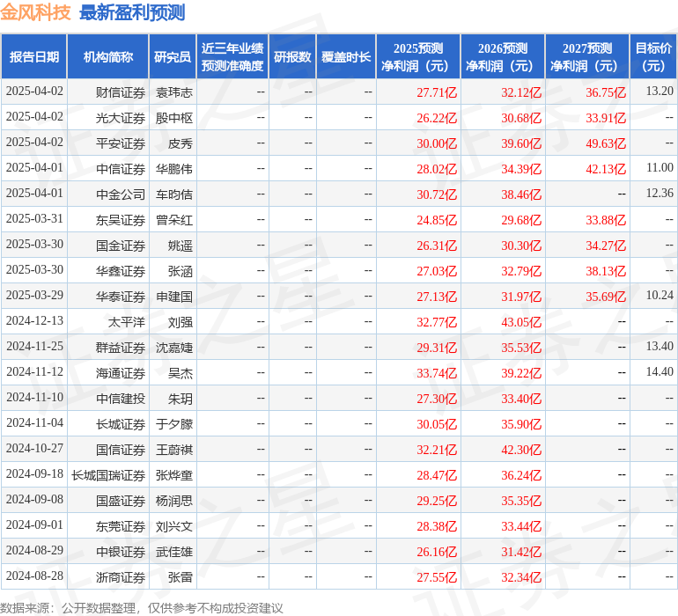Click the 金风科技 stock name title
Image resolution: width=678 pixels, height=616 pixels.
coord(35,12)
